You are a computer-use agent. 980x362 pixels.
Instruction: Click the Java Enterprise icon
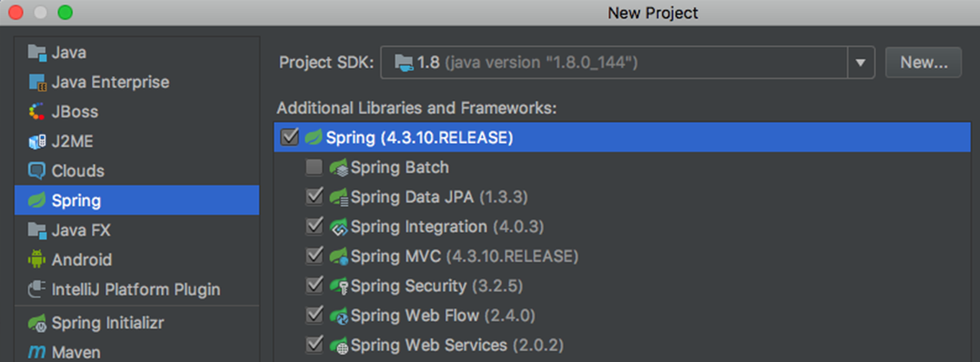[37, 83]
